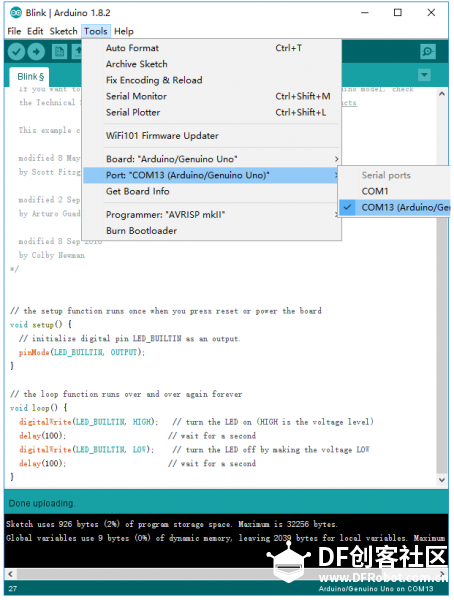Open the tab options dropdown arrow
The image size is (454, 600).
tap(424, 75)
